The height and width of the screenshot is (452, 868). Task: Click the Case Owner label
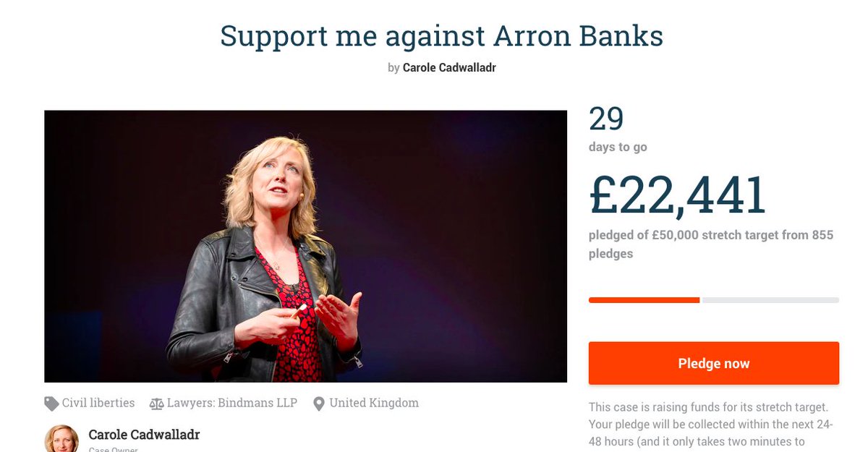click(113, 450)
